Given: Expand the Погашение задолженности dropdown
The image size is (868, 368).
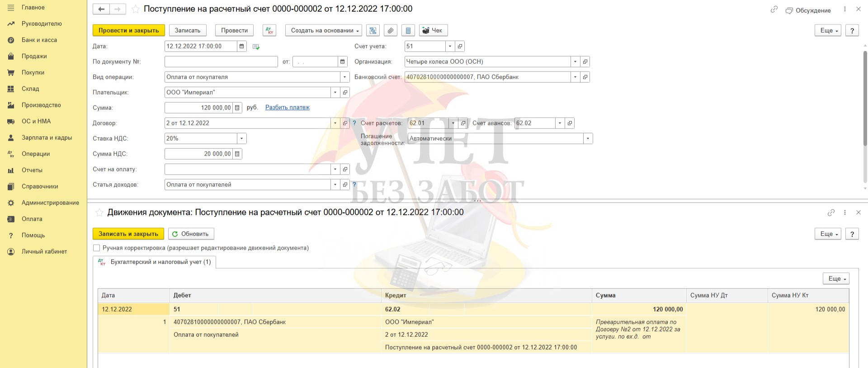Looking at the screenshot, I should [x=588, y=138].
